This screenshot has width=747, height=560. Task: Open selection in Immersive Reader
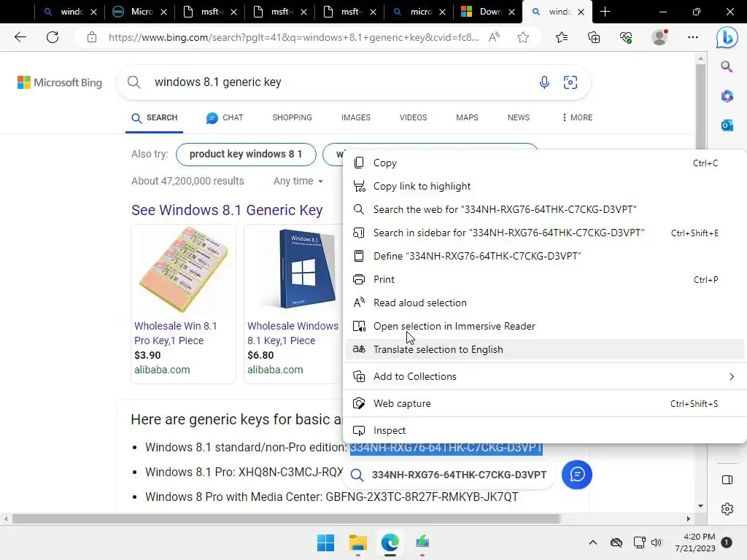coord(544,326)
